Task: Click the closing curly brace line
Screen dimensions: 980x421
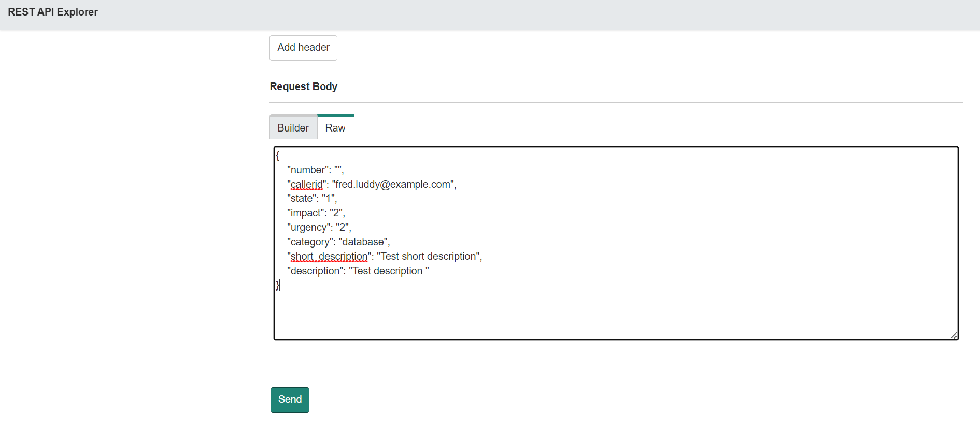Action: [x=278, y=285]
